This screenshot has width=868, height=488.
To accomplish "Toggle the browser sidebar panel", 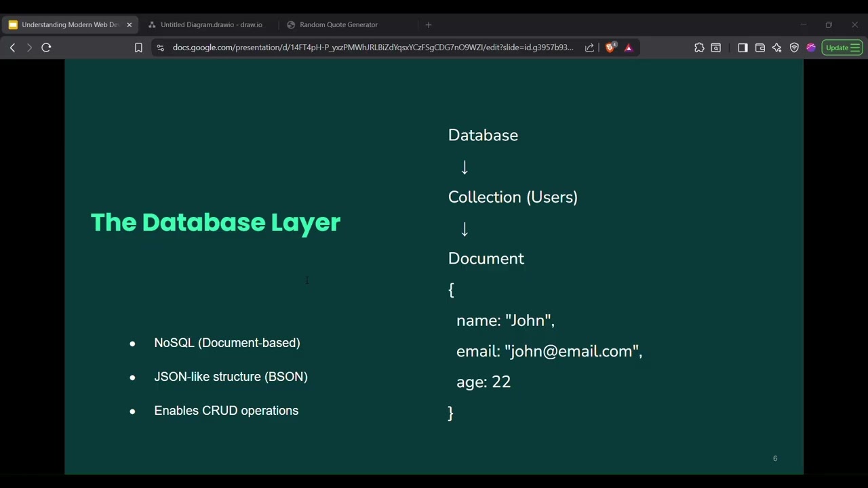I will [x=743, y=47].
